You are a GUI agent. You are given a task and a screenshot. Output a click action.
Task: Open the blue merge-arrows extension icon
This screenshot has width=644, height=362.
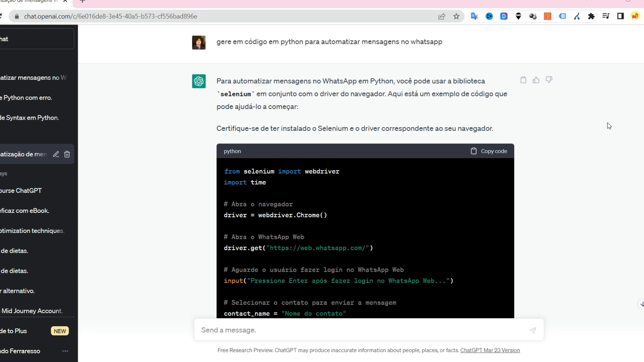point(577,16)
